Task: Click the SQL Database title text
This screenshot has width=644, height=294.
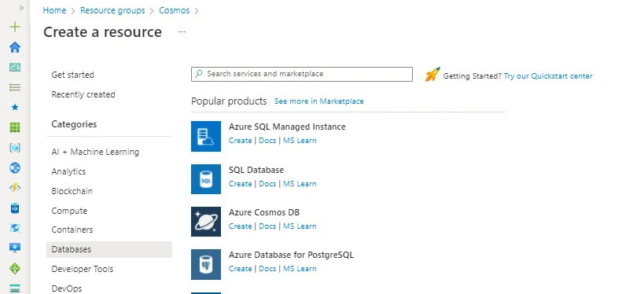Action: [x=256, y=170]
